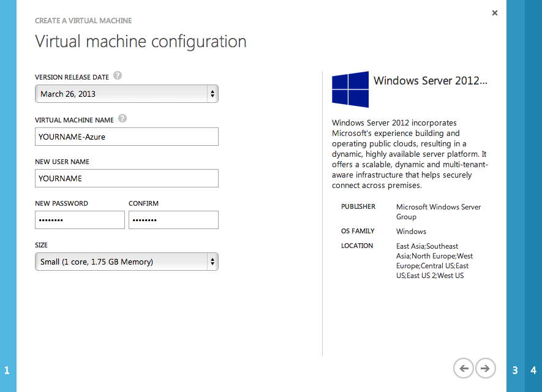
Task: Click the Virtual machine configuration heading
Action: tap(141, 42)
